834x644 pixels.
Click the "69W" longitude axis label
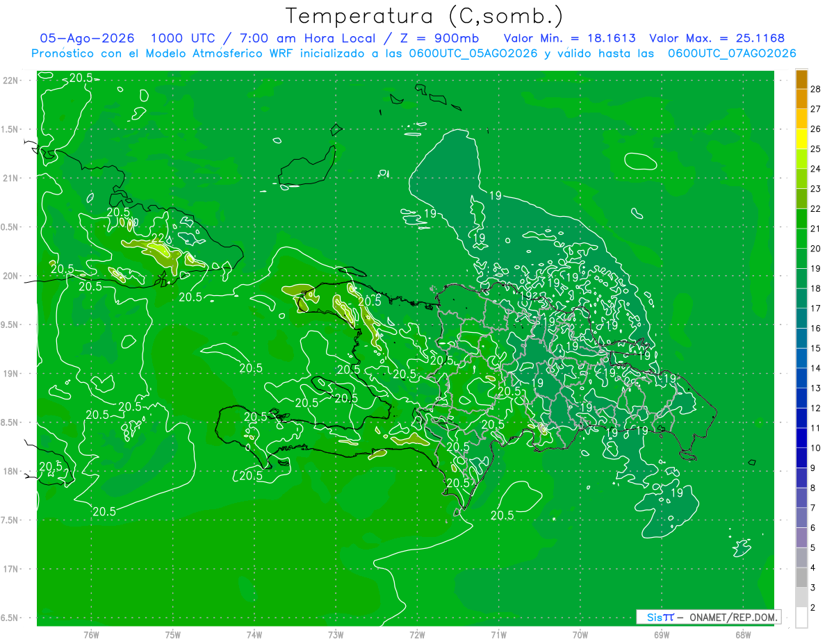(x=661, y=634)
